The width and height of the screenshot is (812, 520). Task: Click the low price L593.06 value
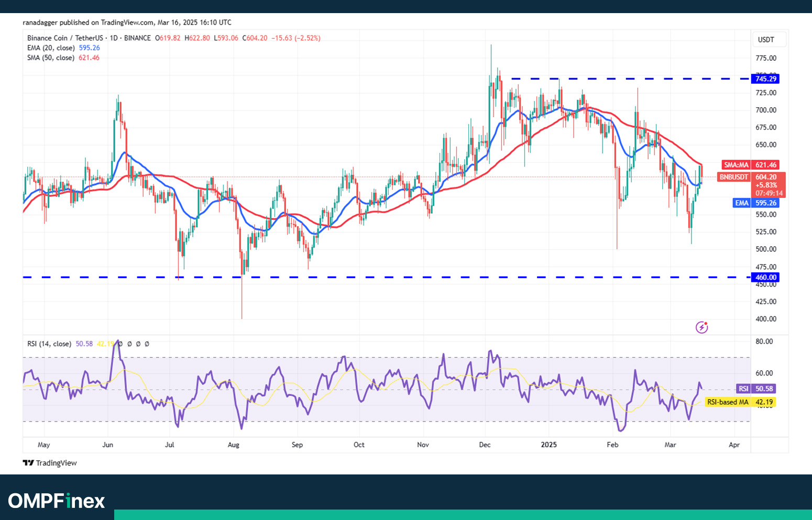226,38
